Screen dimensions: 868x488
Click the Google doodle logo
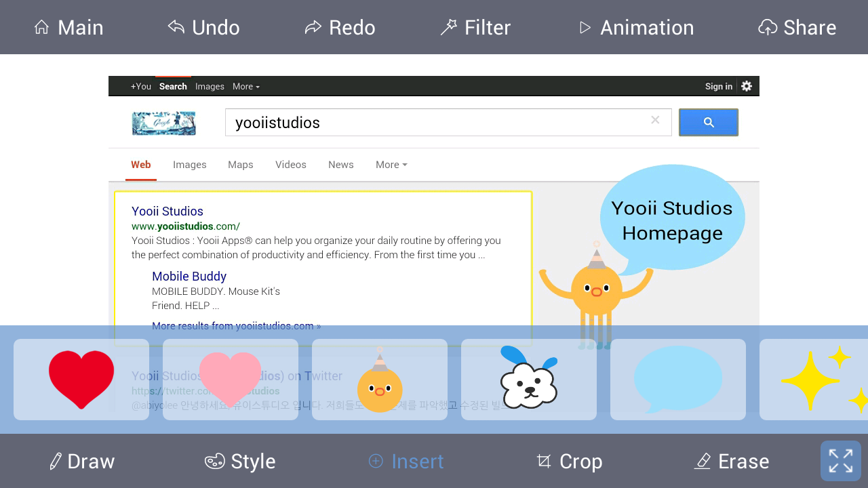tap(163, 123)
